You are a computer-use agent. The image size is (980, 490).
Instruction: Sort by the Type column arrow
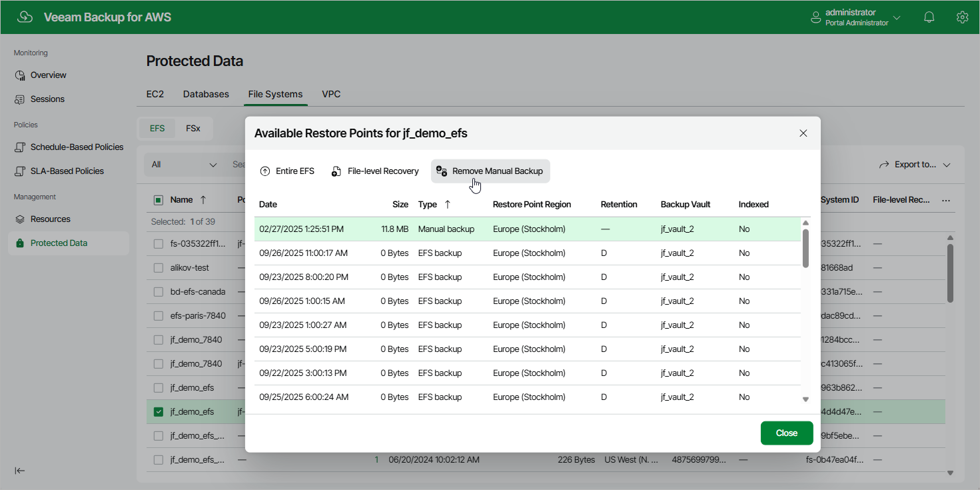pyautogui.click(x=447, y=205)
